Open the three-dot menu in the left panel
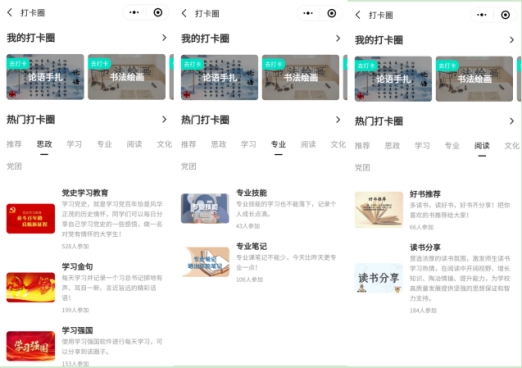The image size is (522, 368). (x=134, y=13)
